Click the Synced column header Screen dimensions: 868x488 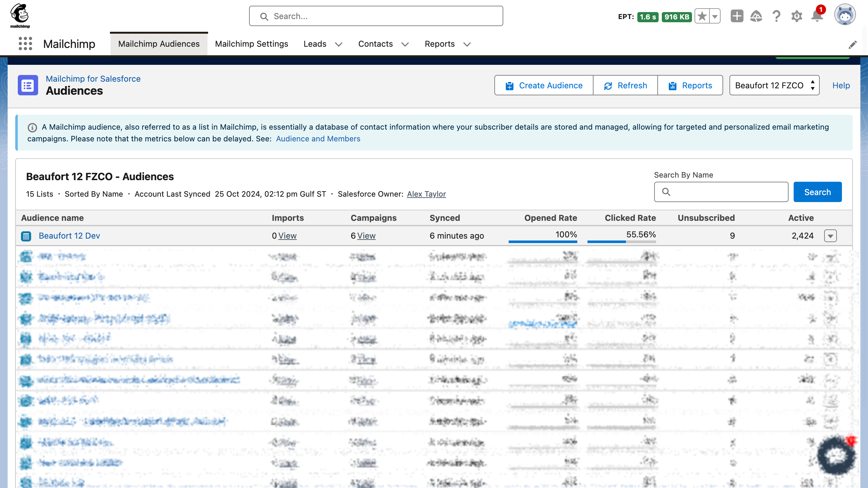444,218
